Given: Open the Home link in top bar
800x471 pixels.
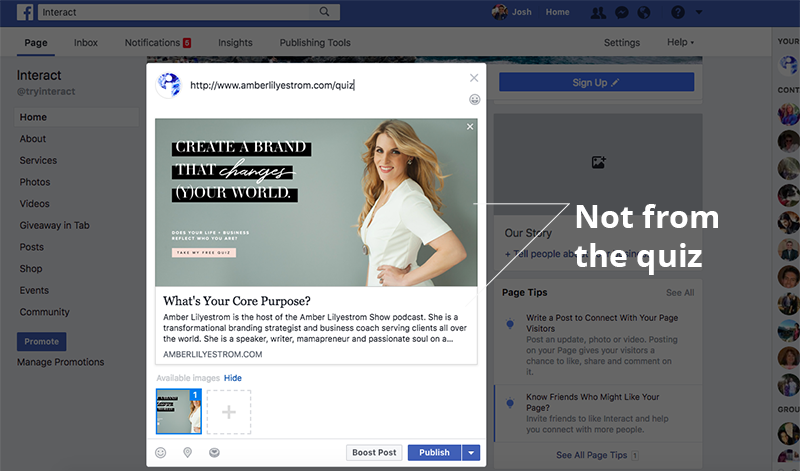Looking at the screenshot, I should click(557, 12).
